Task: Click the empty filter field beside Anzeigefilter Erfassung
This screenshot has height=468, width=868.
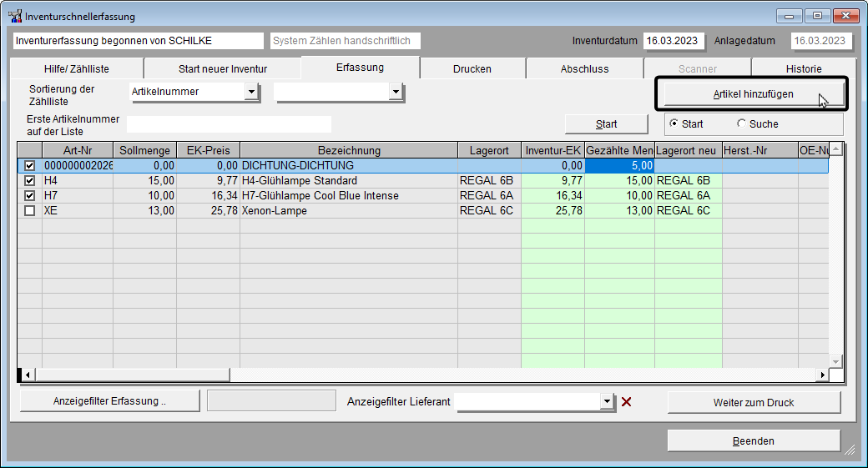Action: coord(271,400)
